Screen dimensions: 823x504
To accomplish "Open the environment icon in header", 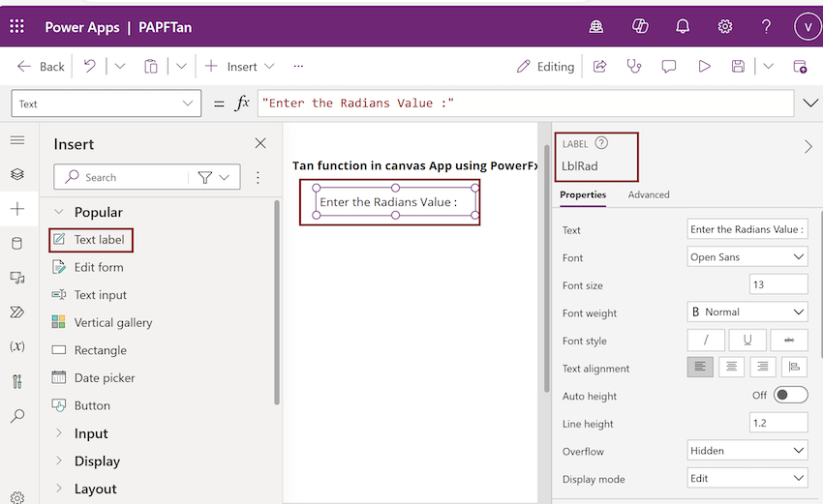I will click(595, 26).
